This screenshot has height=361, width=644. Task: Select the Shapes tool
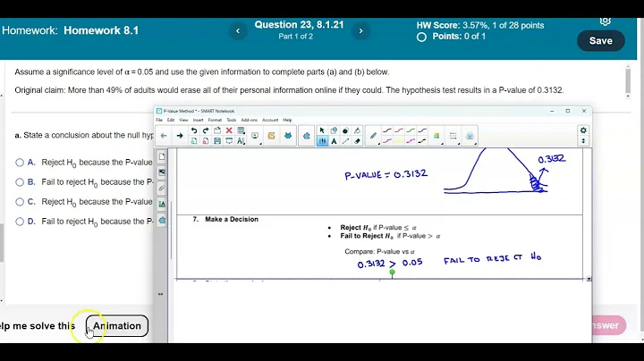[x=334, y=130]
